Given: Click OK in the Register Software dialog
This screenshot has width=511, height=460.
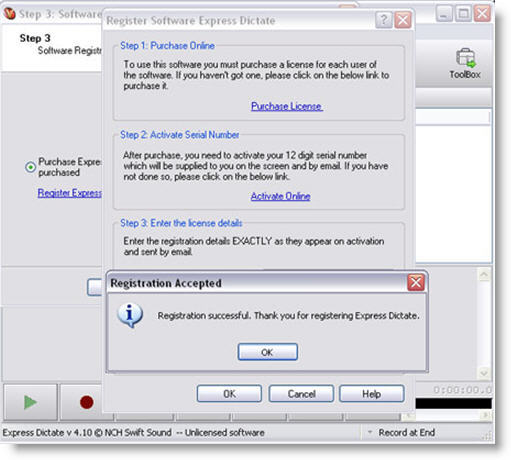Looking at the screenshot, I should tap(229, 394).
